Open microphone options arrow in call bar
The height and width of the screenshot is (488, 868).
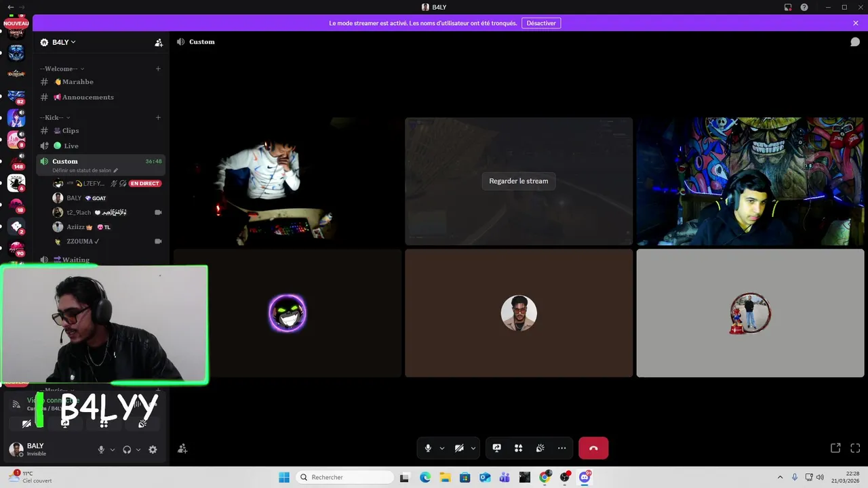click(442, 448)
